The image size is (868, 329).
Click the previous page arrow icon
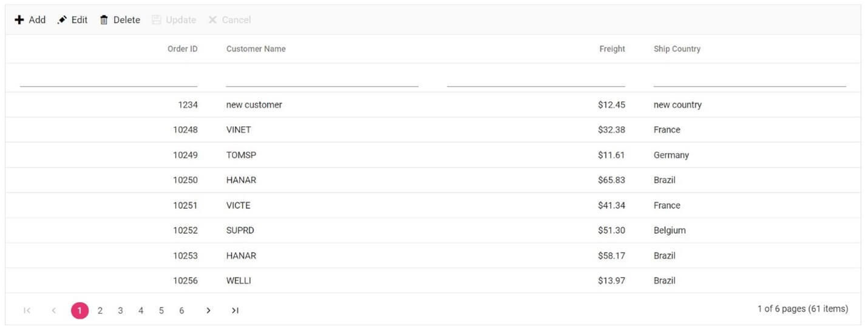coord(53,311)
